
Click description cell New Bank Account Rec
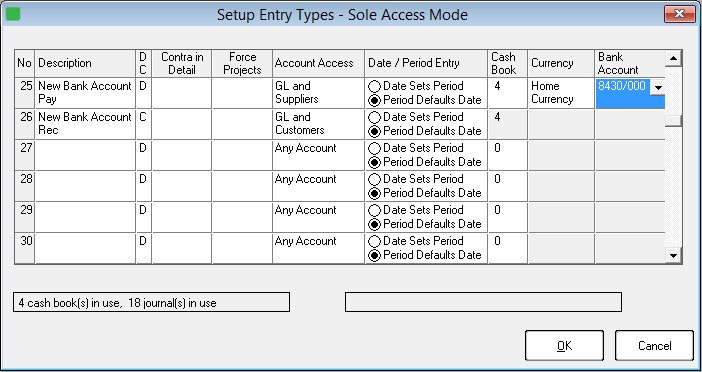(x=85, y=124)
